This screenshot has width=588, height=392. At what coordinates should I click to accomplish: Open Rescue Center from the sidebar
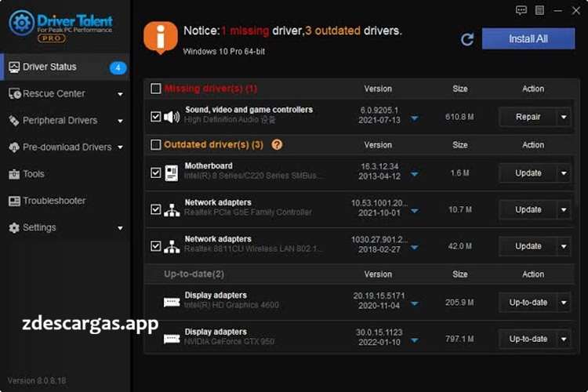tap(65, 94)
